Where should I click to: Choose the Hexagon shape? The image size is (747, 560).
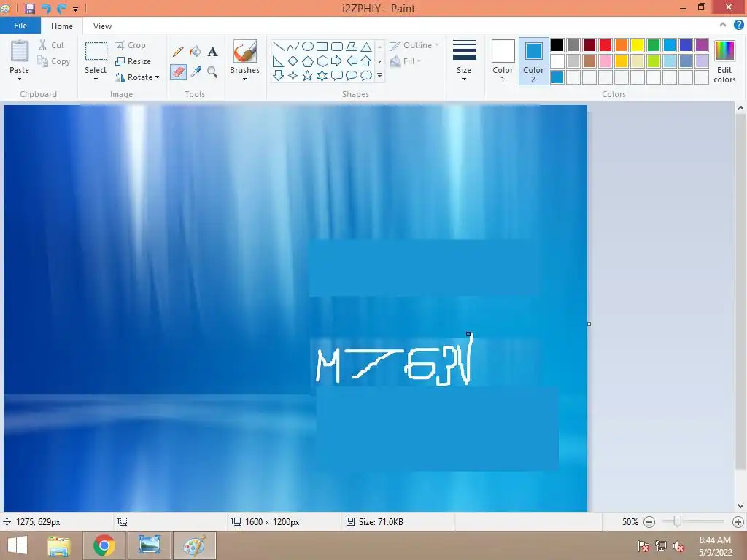pos(322,61)
